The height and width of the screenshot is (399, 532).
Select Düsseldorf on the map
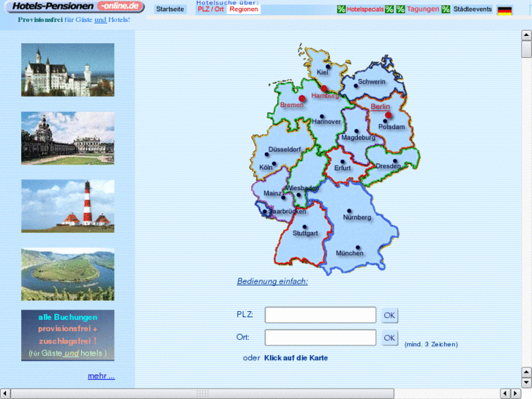click(x=285, y=149)
